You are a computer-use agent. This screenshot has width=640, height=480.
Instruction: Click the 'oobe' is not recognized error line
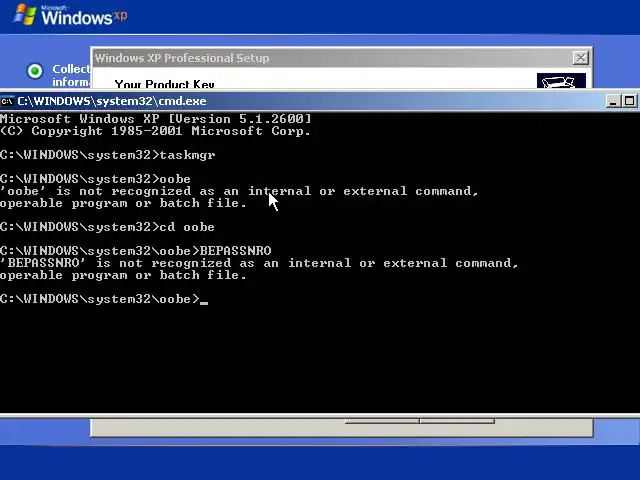click(x=239, y=191)
